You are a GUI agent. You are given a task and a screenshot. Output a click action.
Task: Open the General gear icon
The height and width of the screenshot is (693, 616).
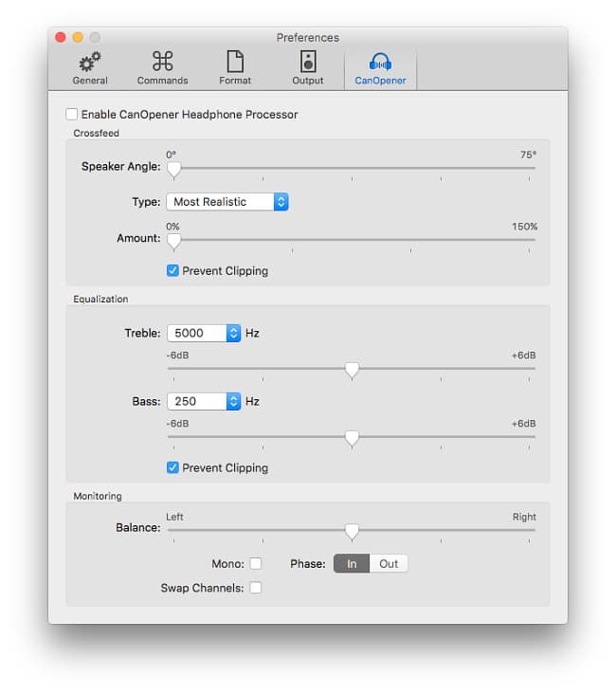pos(90,63)
